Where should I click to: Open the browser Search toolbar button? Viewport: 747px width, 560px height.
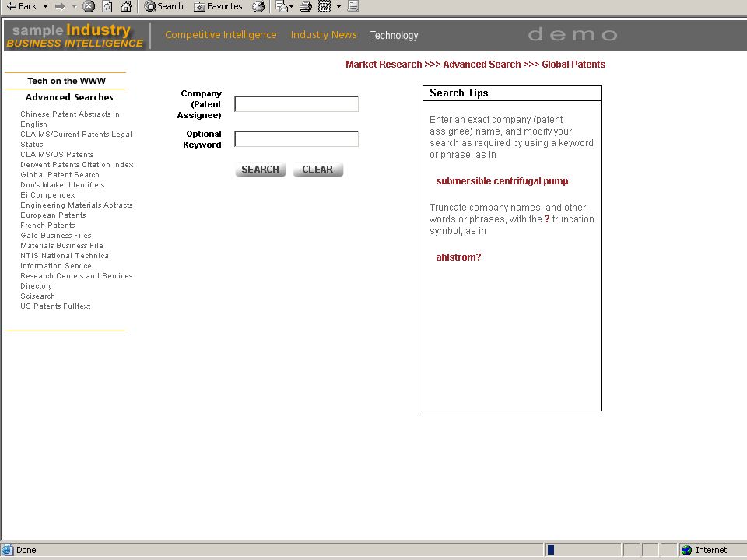pos(164,6)
